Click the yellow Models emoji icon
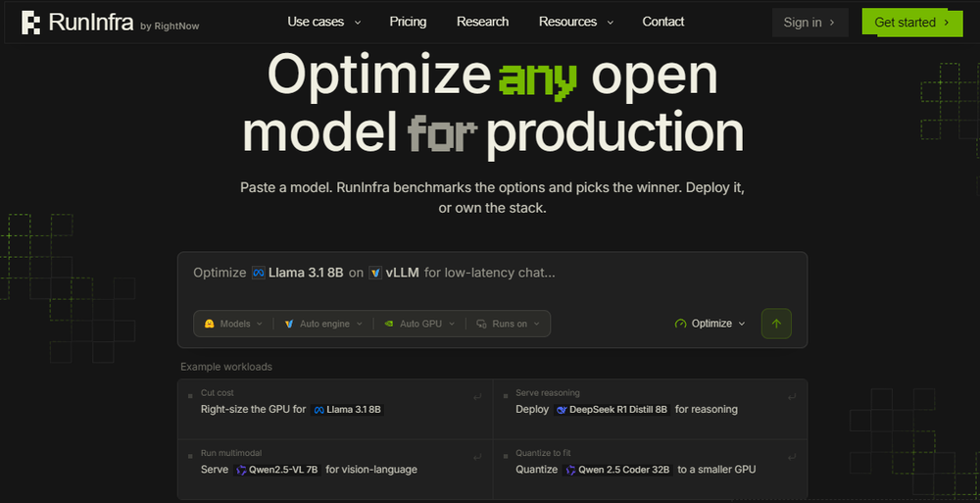 coord(210,324)
